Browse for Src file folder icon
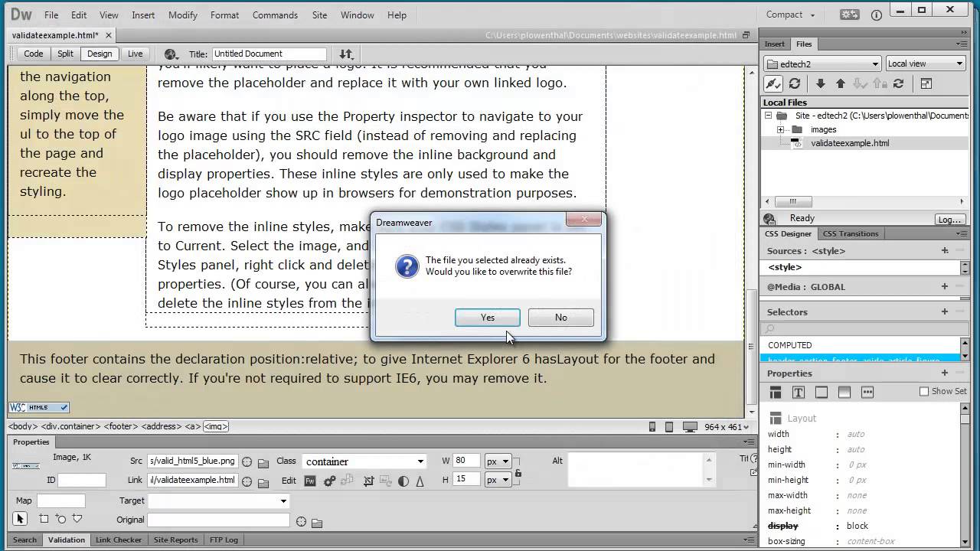This screenshot has height=551, width=980. (263, 462)
